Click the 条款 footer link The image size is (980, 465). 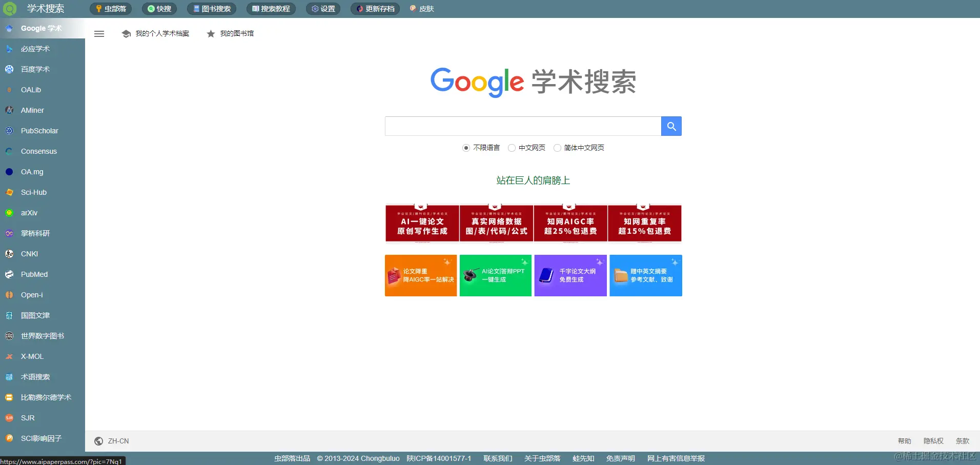coord(963,441)
